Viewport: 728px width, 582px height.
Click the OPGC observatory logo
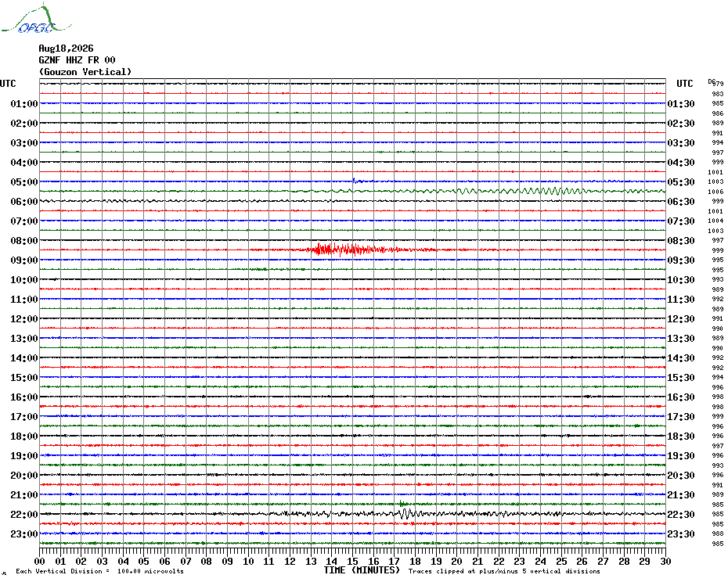click(36, 19)
